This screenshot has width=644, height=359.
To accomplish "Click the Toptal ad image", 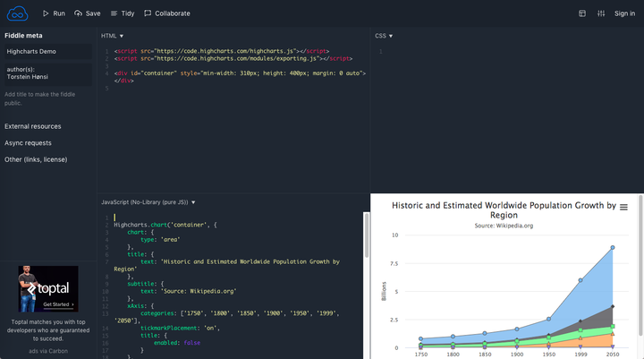I will (x=48, y=288).
